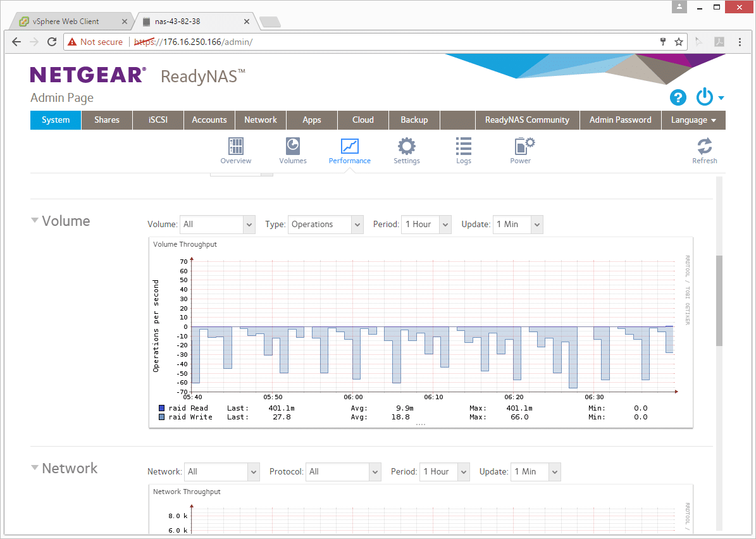Open the Backup tab
The width and height of the screenshot is (756, 539).
coord(414,120)
